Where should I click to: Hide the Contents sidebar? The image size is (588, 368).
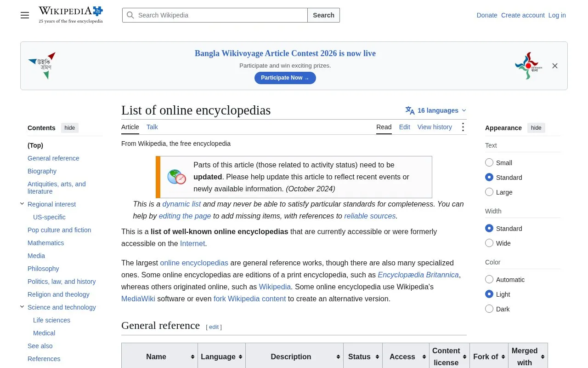[70, 128]
